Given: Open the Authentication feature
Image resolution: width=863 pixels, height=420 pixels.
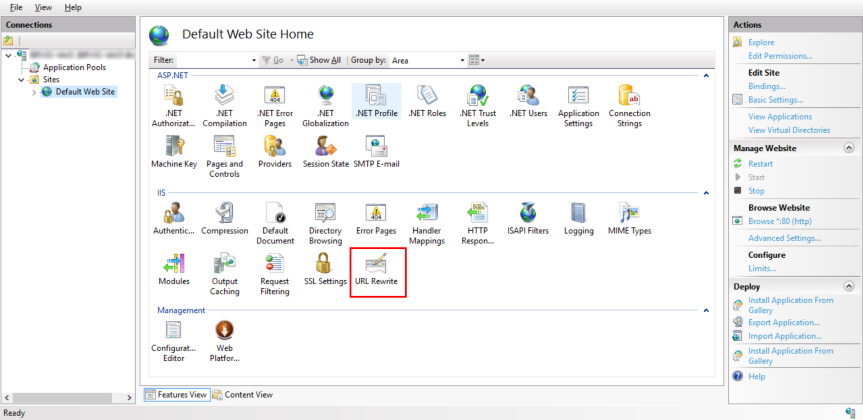Looking at the screenshot, I should click(x=174, y=219).
